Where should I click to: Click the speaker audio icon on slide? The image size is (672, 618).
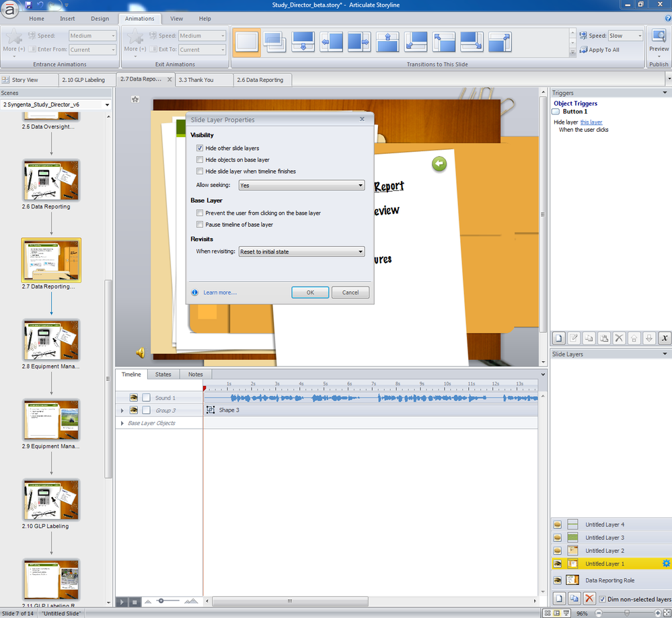point(141,352)
